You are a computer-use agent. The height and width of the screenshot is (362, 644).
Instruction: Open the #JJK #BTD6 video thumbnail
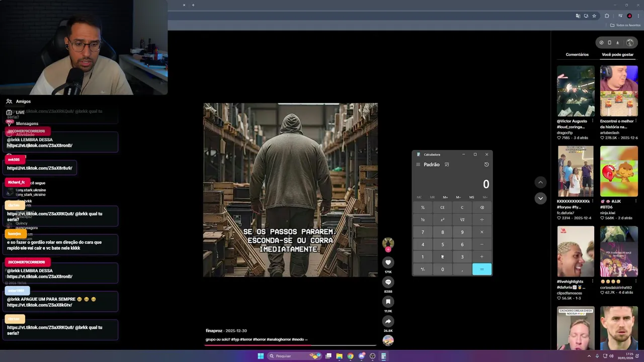pos(619,171)
